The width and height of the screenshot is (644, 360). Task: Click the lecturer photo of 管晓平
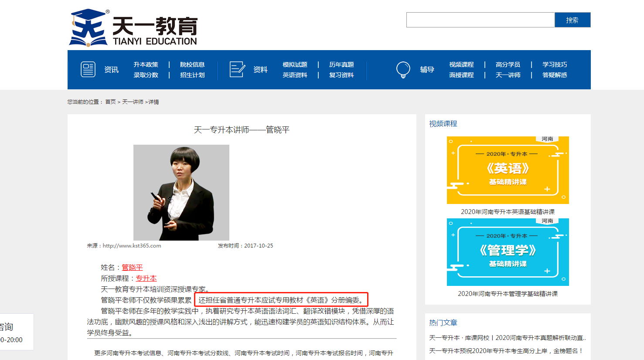(181, 193)
